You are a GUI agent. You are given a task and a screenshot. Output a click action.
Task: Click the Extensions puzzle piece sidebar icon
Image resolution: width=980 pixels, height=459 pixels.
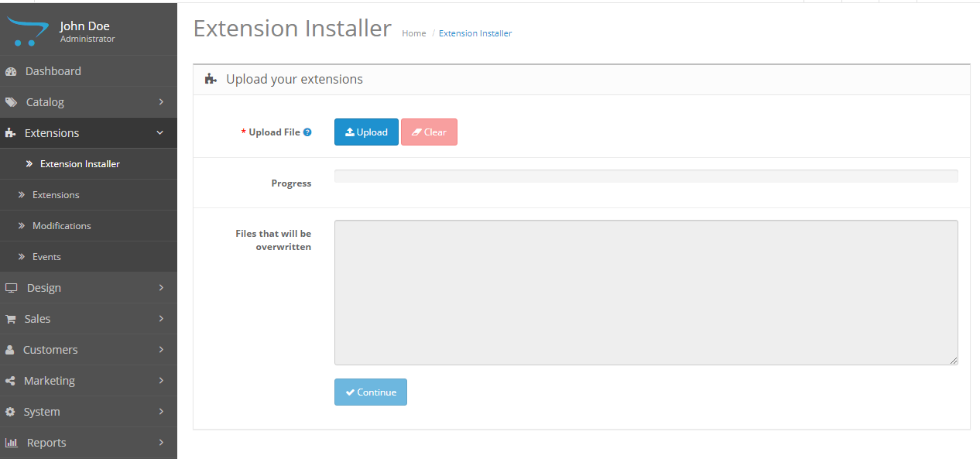click(11, 133)
